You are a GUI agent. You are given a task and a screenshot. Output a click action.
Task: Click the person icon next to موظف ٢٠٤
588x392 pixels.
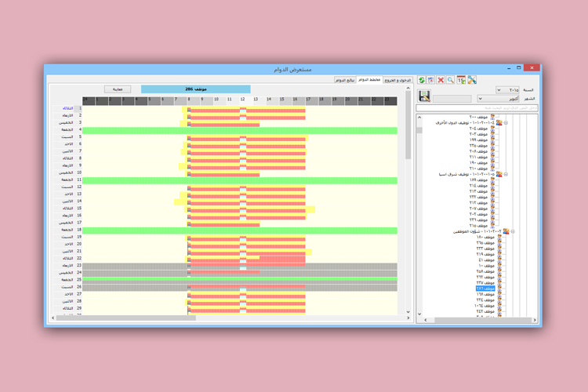[x=493, y=129]
